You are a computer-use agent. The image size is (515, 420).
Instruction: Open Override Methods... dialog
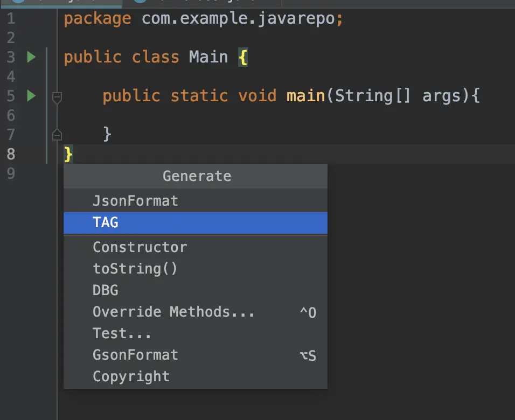point(173,312)
